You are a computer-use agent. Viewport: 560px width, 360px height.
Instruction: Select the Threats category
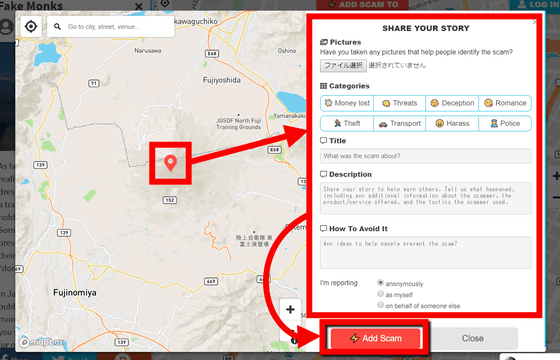pyautogui.click(x=400, y=103)
